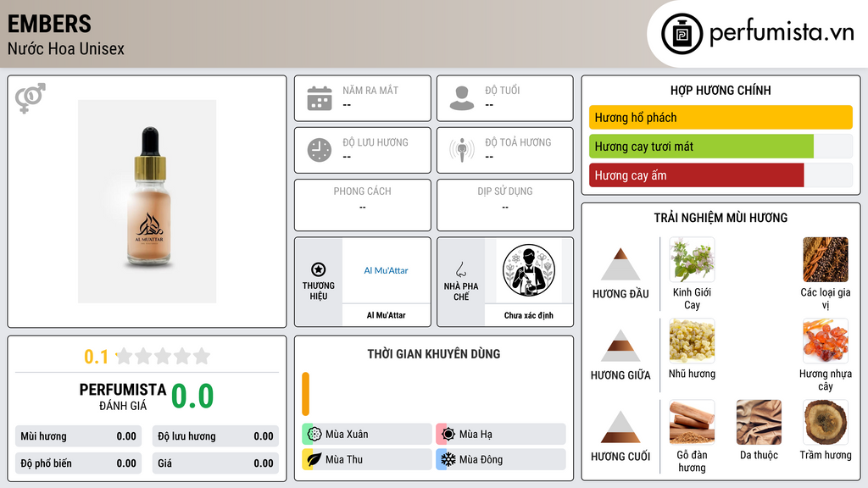The height and width of the screenshot is (488, 868).
Task: Click the Năm ra mắt label
Action: coord(370,90)
